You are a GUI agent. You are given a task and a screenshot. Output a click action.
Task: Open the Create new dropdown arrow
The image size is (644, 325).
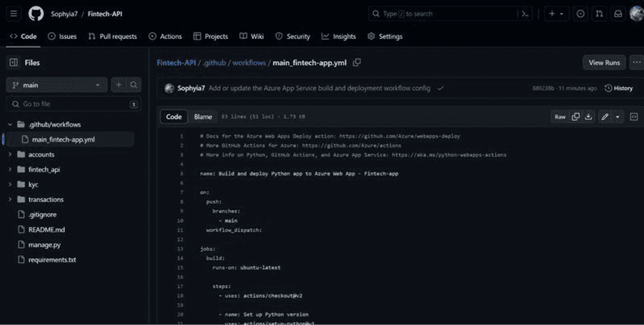click(x=562, y=14)
